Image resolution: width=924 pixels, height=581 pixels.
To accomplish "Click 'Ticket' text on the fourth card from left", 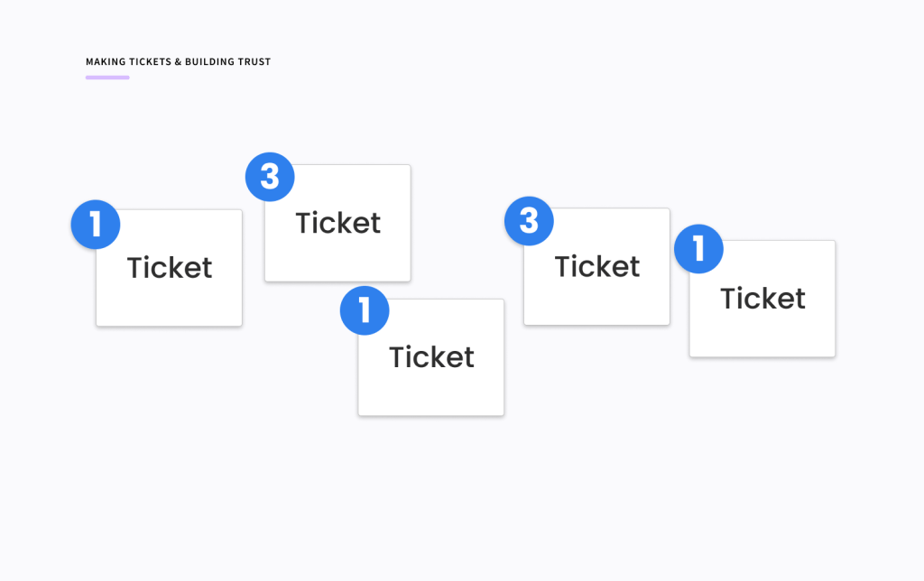I will pos(597,267).
